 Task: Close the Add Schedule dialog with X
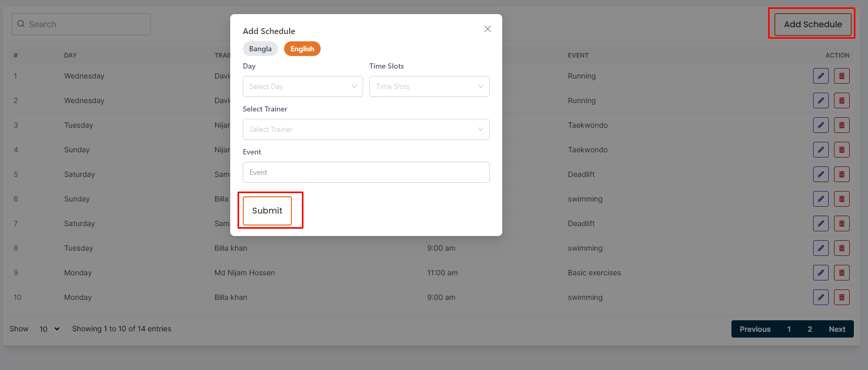487,29
